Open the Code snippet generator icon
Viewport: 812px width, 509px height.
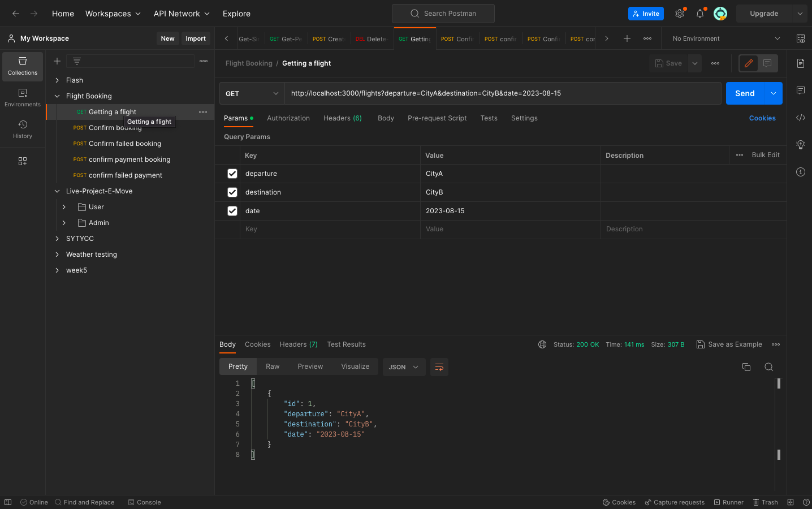[800, 118]
